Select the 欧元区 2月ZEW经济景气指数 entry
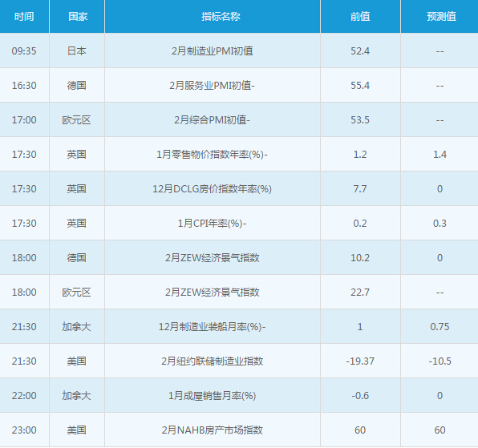 tap(213, 292)
